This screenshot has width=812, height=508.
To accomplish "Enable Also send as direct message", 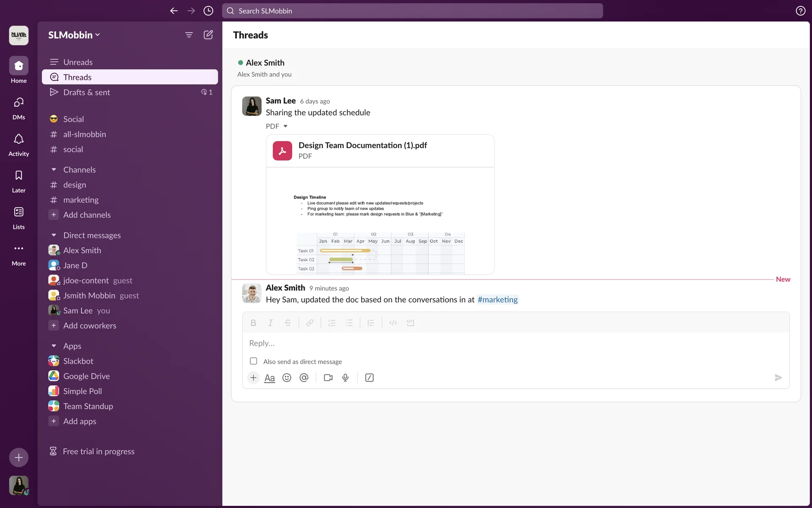I will (253, 361).
